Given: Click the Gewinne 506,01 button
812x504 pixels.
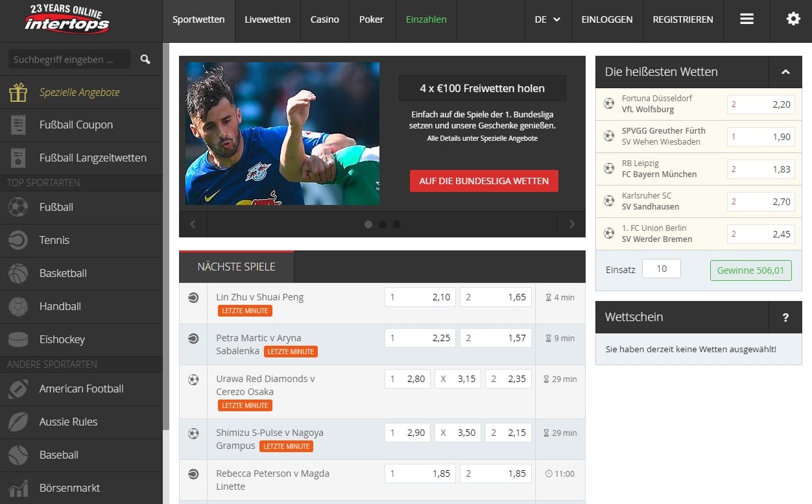Looking at the screenshot, I should tap(751, 270).
